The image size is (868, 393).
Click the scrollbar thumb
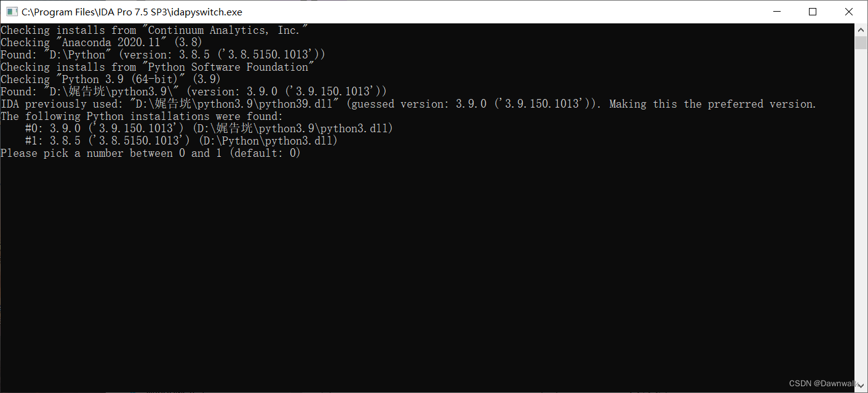pos(862,41)
